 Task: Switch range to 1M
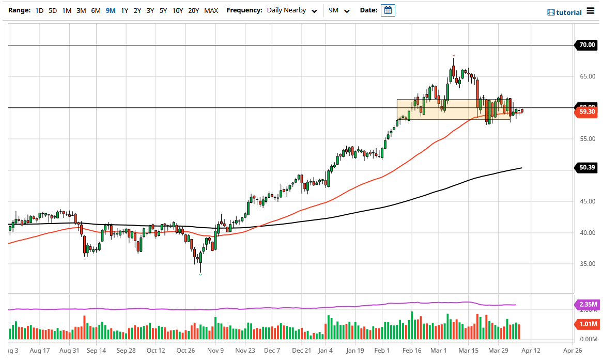[x=66, y=10]
